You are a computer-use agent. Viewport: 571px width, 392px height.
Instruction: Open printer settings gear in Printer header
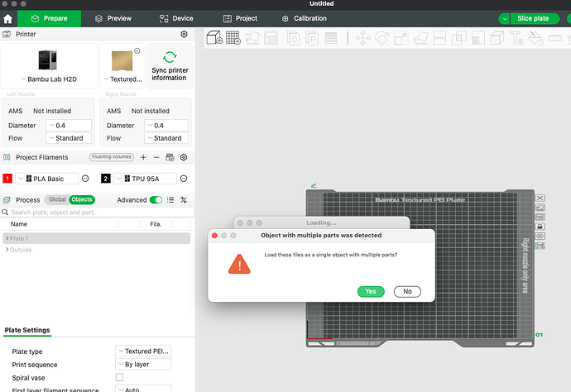184,34
